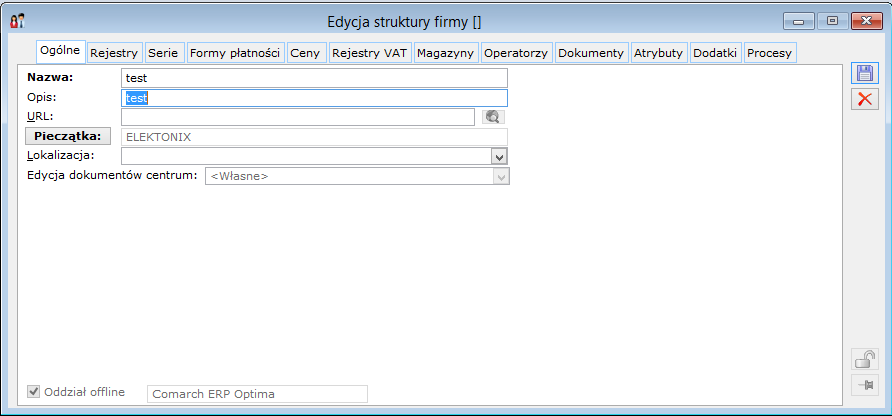Expand the Lokalizacja dropdown

tap(499, 156)
